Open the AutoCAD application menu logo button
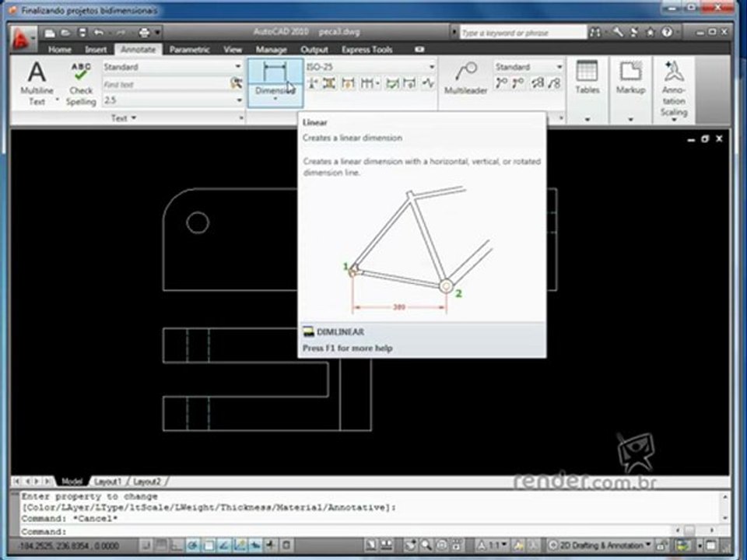This screenshot has width=747, height=560. 22,39
